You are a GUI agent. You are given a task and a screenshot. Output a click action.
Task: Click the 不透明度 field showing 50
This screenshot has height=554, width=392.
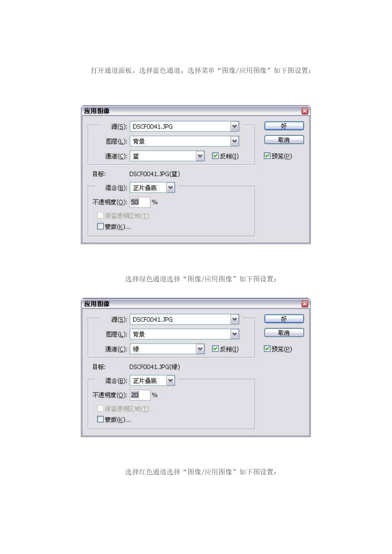tap(140, 202)
